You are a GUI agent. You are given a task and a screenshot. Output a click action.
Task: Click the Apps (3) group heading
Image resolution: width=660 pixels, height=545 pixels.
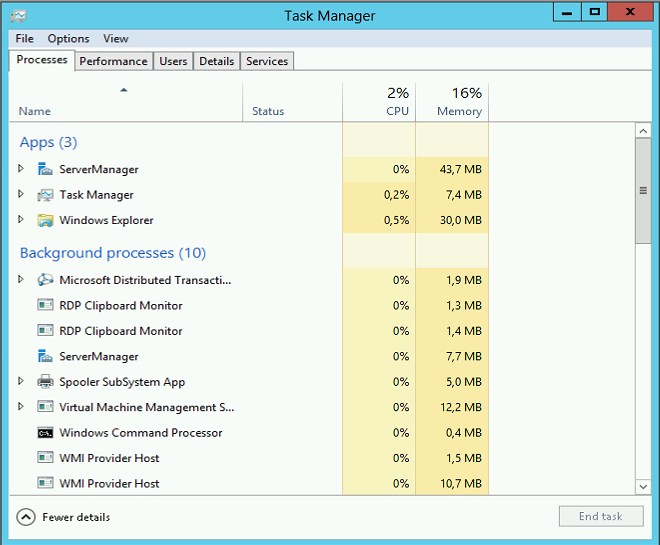(x=48, y=142)
